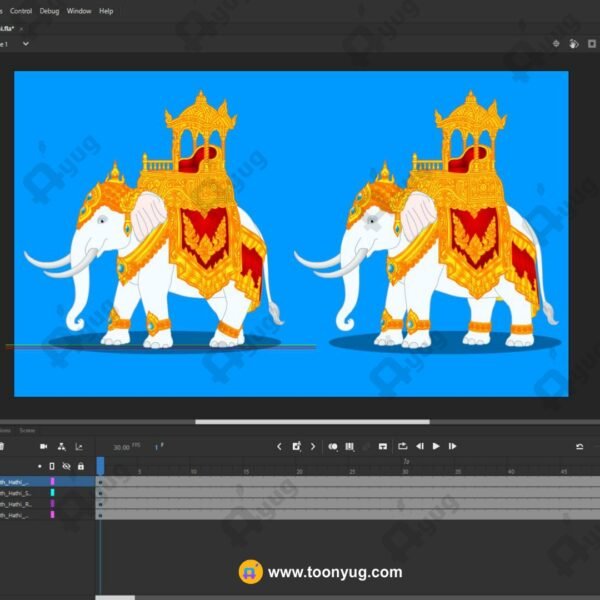Click the www.toonyug.com link

pos(335,572)
